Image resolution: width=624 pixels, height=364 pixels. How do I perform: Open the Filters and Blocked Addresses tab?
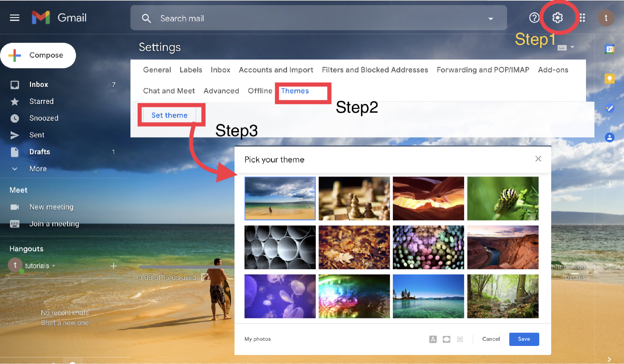tap(374, 70)
